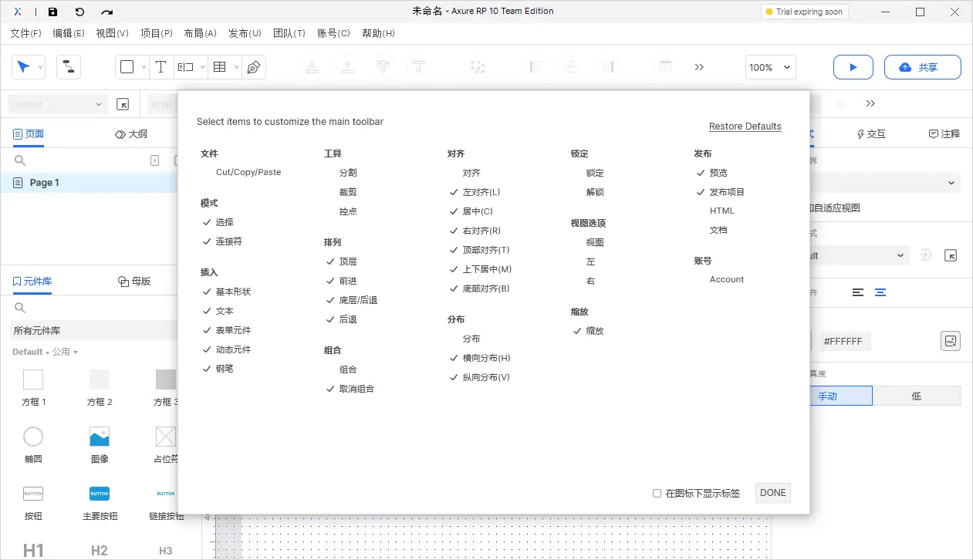
Task: Select the pen tool icon
Action: pyautogui.click(x=253, y=67)
